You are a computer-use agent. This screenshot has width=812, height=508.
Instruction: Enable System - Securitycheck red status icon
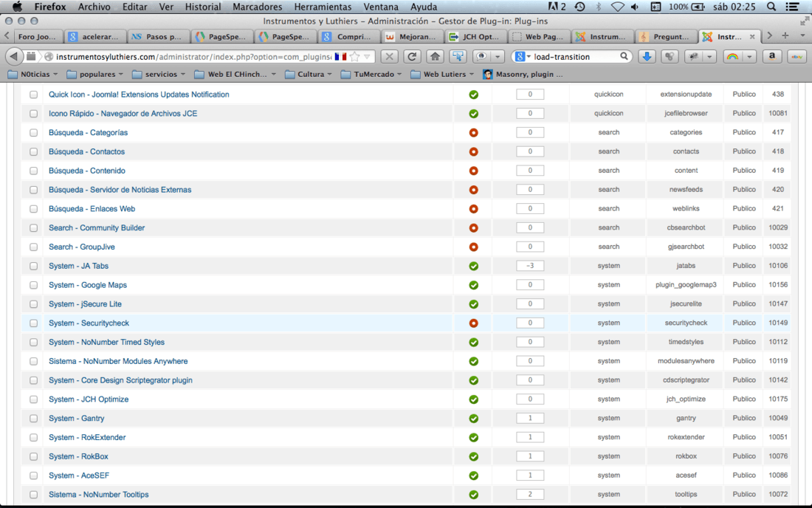click(473, 323)
